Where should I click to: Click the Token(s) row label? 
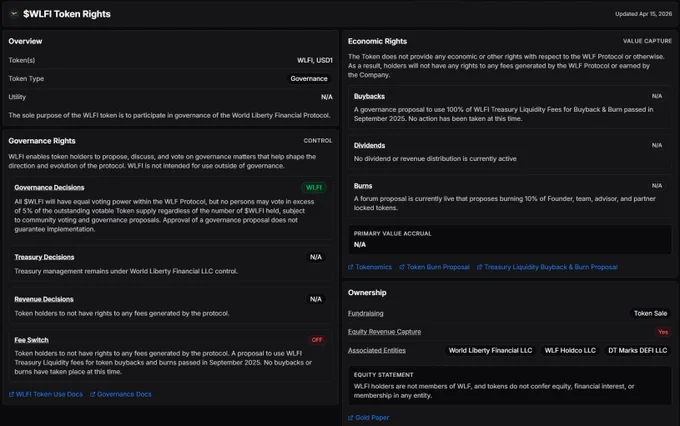22,60
